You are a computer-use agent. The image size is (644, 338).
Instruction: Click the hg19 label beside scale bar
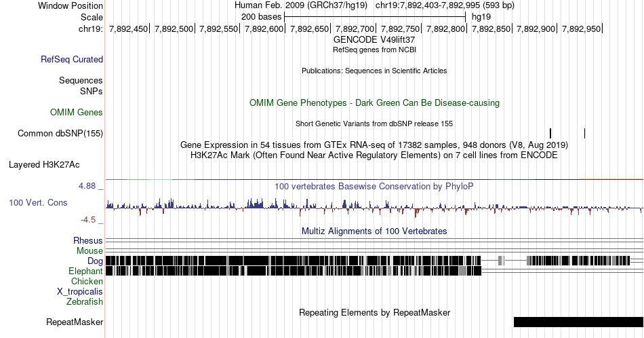click(481, 17)
